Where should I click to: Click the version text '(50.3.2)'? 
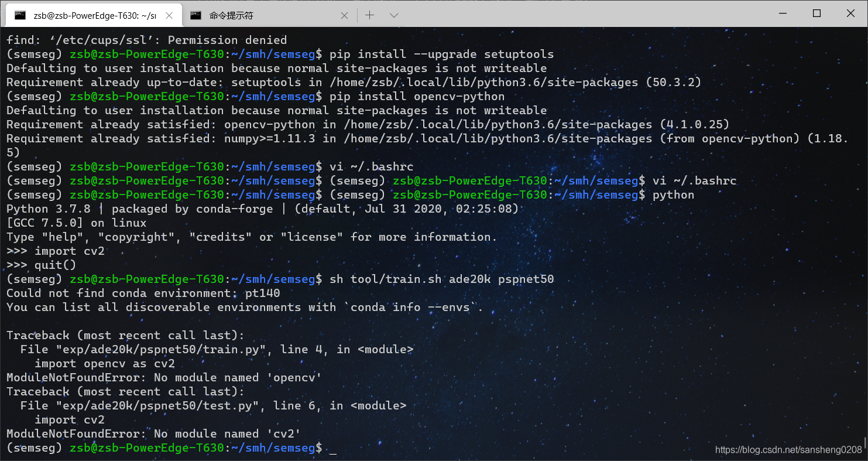click(x=674, y=82)
